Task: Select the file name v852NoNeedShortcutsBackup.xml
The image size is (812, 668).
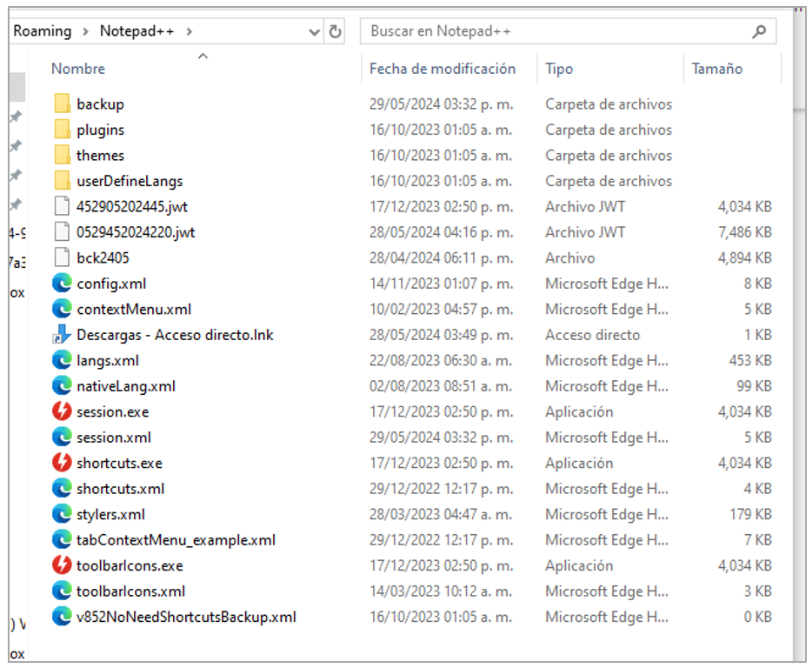Action: coord(186,618)
